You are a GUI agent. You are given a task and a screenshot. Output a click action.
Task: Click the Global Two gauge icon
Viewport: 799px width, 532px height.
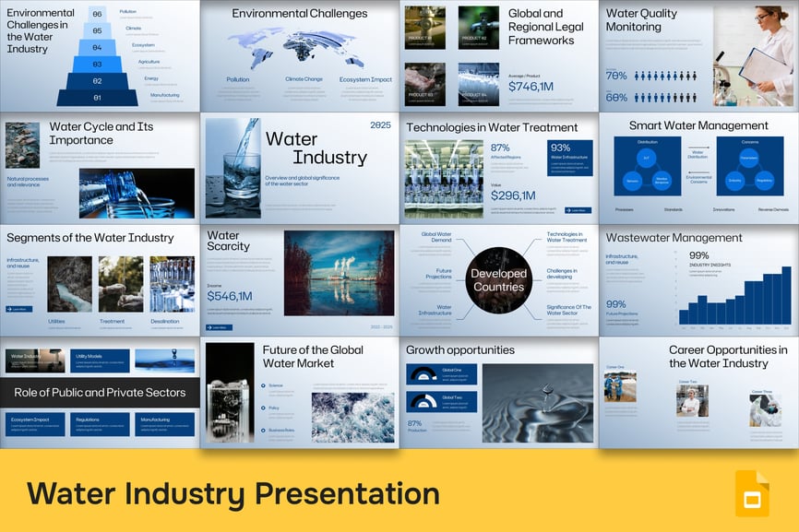click(423, 400)
